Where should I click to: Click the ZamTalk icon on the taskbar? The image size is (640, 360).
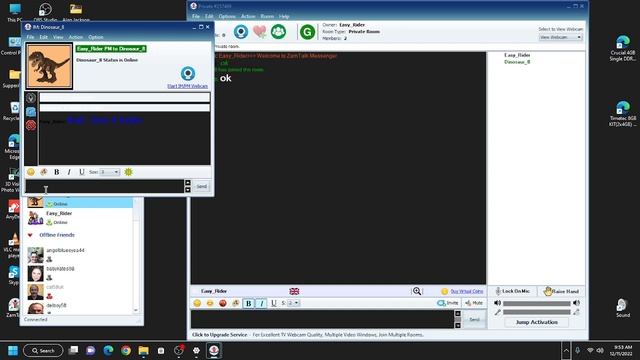pyautogui.click(x=214, y=350)
